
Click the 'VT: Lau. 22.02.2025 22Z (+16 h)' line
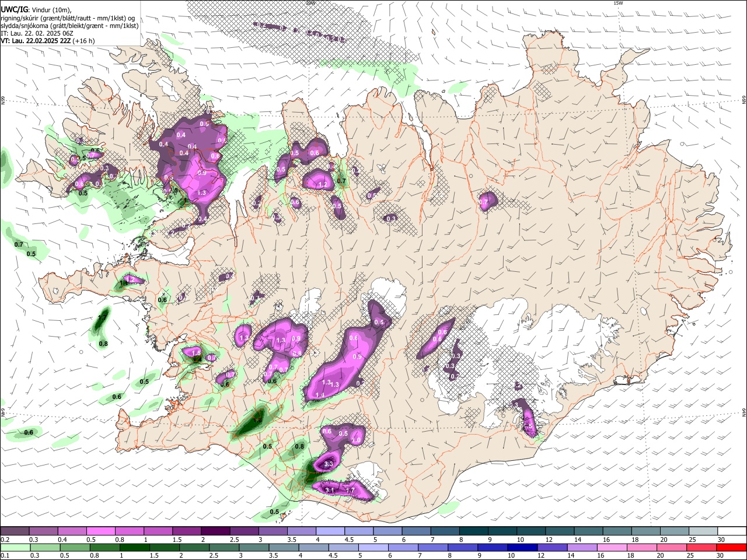48,41
